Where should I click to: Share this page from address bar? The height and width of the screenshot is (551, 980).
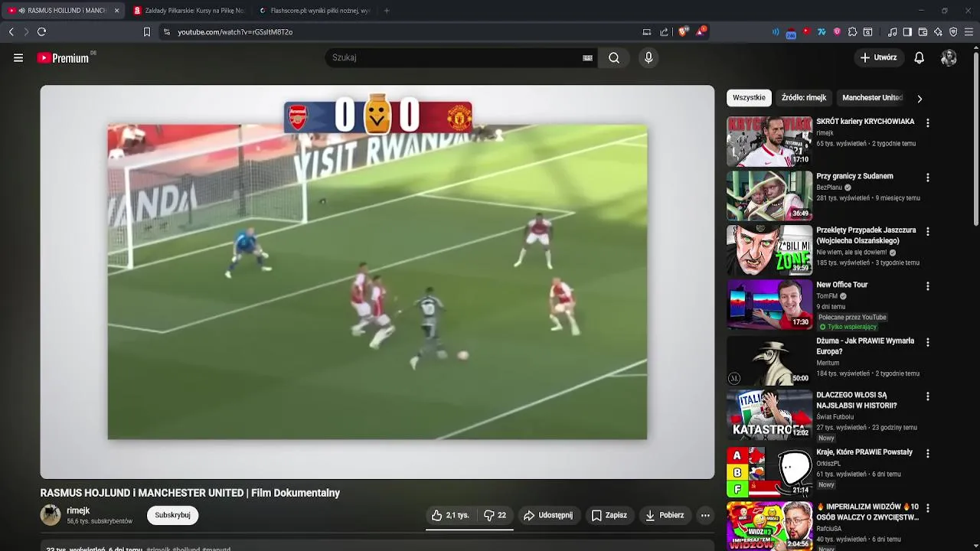[x=664, y=31]
